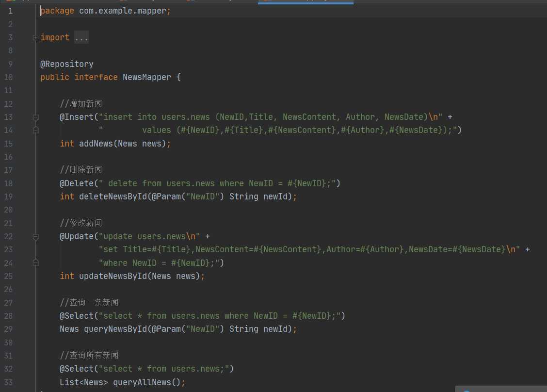This screenshot has height=392, width=547.
Task: Click the //增加新闻 comment
Action: (x=81, y=104)
